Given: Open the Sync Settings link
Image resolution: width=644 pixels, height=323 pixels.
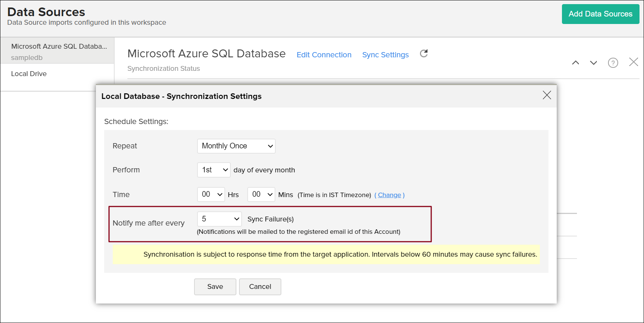Looking at the screenshot, I should 385,55.
